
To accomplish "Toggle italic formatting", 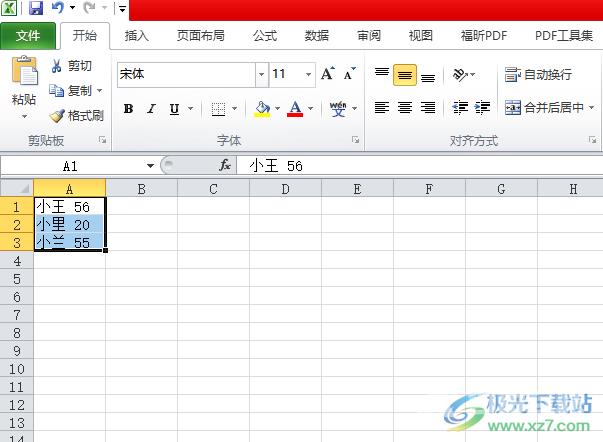I will (152, 109).
